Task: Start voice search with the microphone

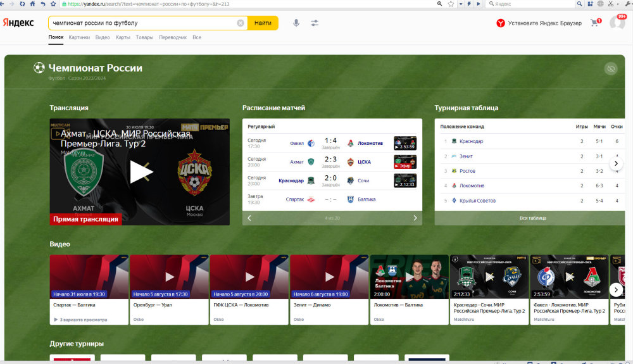Action: (296, 23)
